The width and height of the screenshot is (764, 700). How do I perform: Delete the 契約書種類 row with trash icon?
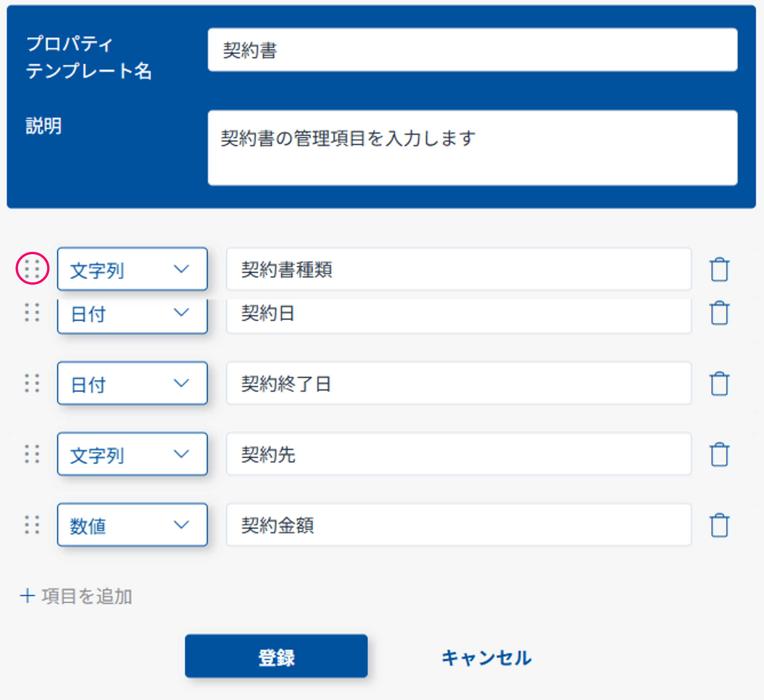(719, 269)
